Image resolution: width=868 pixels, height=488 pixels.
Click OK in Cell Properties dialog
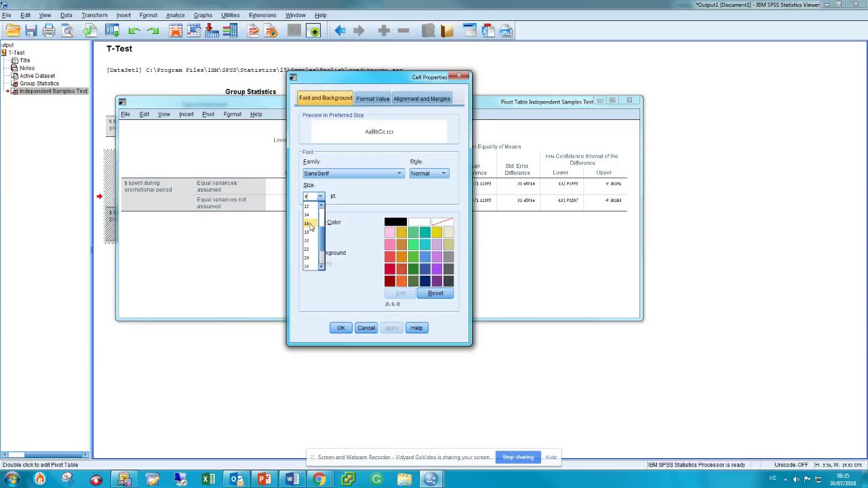(x=341, y=328)
